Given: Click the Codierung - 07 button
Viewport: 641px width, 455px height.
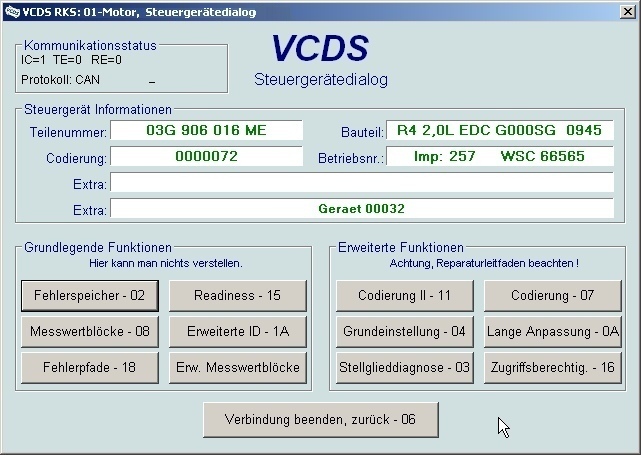Looking at the screenshot, I should click(553, 296).
